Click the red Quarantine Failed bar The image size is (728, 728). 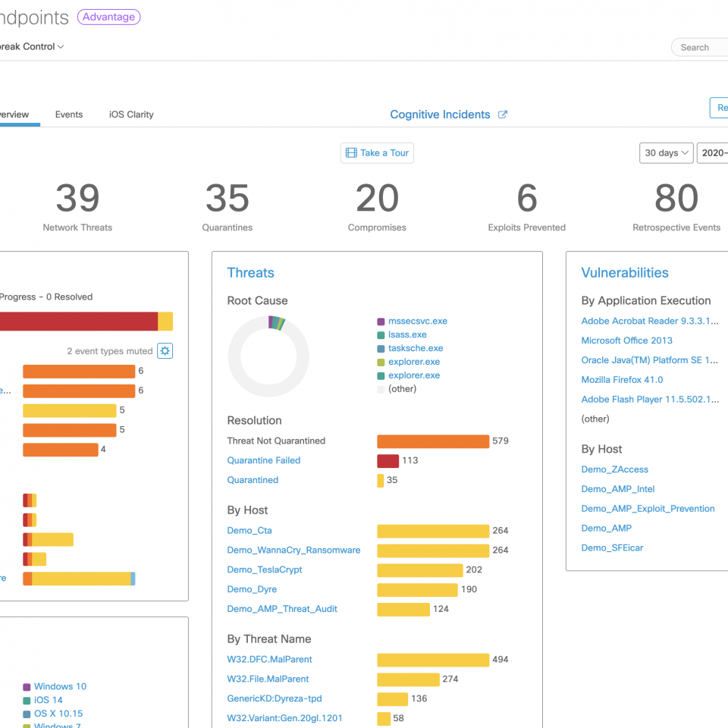tap(388, 460)
